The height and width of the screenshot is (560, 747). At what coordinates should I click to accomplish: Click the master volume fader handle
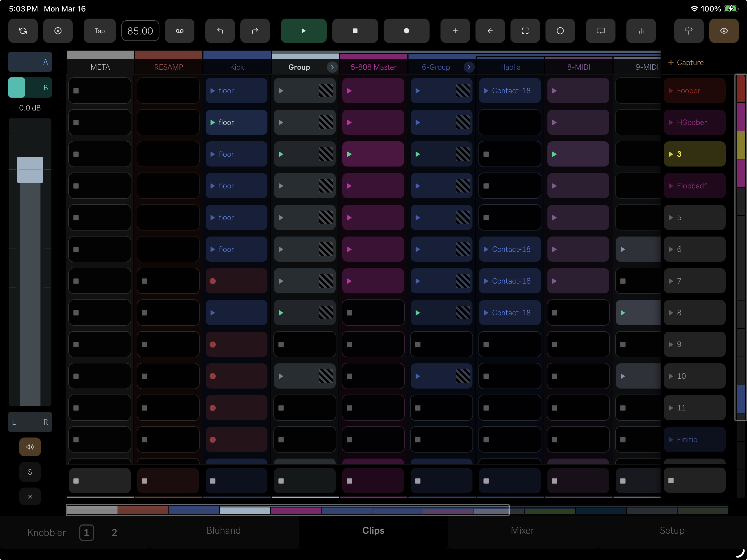30,170
